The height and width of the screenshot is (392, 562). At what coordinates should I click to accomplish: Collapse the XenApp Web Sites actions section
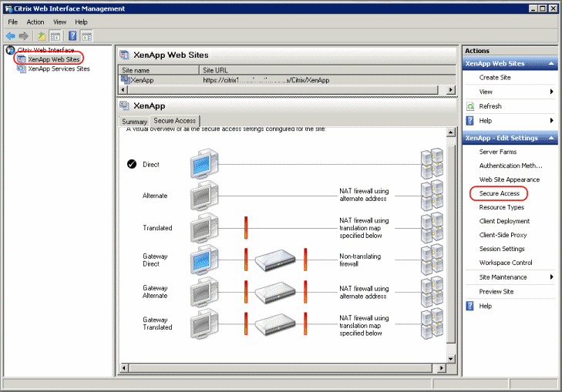[551, 63]
